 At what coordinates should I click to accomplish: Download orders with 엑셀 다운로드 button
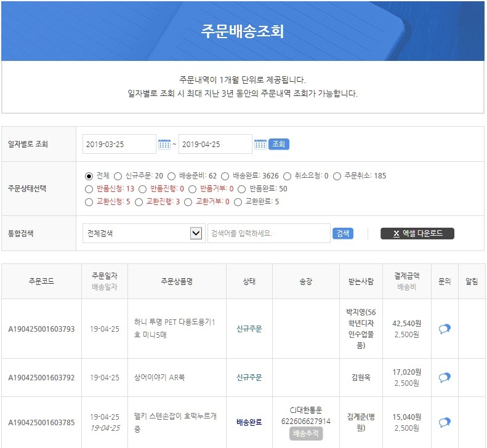coord(417,233)
